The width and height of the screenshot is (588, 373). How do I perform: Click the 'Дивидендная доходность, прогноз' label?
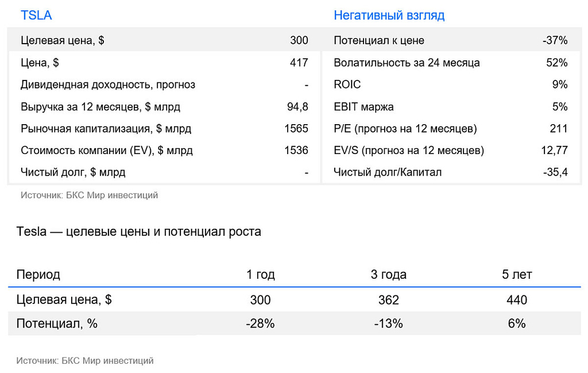(x=108, y=85)
